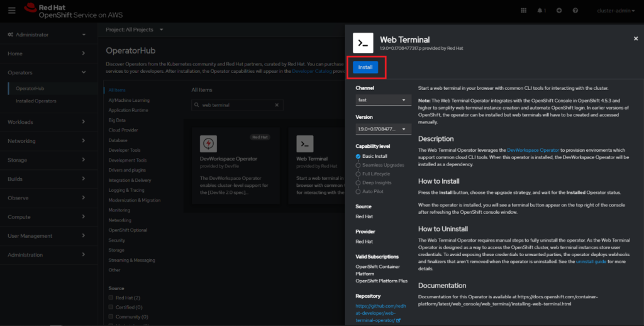Image resolution: width=644 pixels, height=326 pixels.
Task: Filter by Big Data category
Action: (117, 120)
